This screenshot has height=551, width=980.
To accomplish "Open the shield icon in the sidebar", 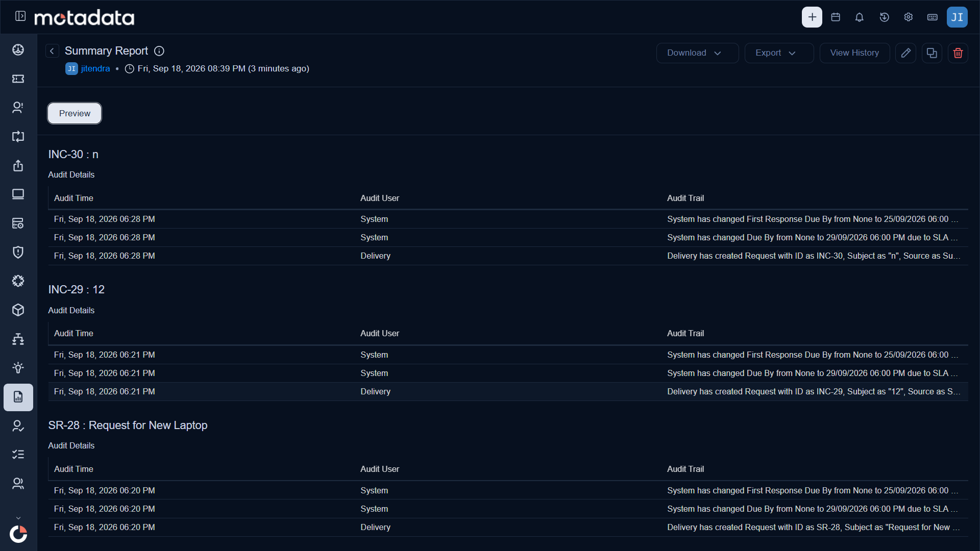I will pyautogui.click(x=18, y=252).
